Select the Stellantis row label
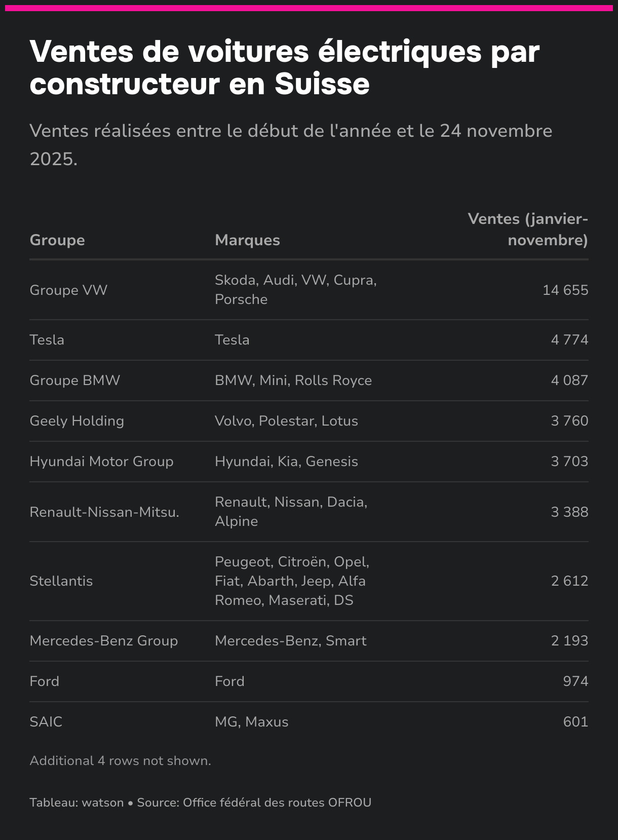This screenshot has width=618, height=840. coord(61,581)
